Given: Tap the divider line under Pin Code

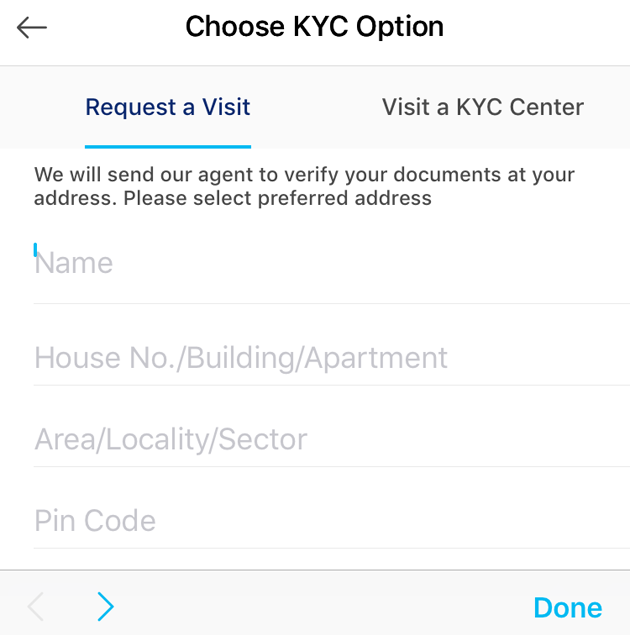Looking at the screenshot, I should (331, 548).
